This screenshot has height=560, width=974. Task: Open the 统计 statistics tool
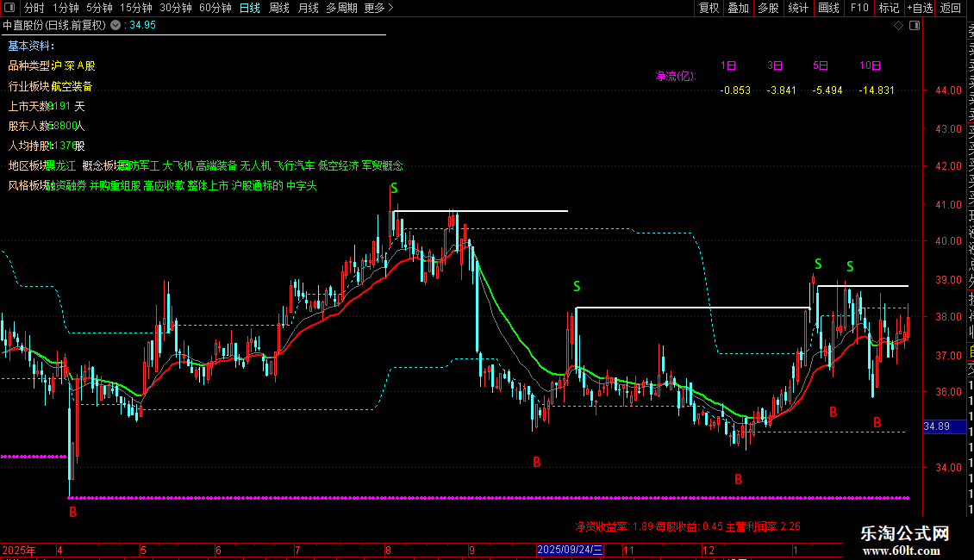coord(798,8)
